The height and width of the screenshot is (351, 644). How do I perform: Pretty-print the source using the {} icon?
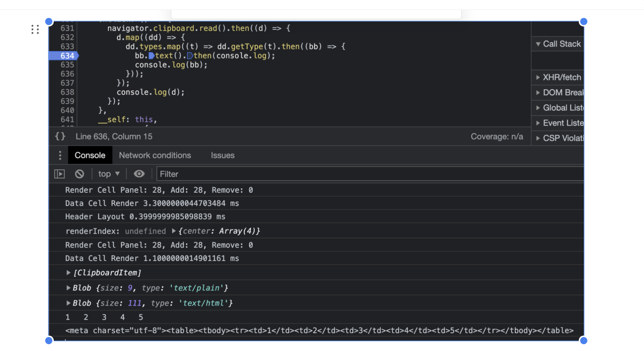click(x=60, y=136)
